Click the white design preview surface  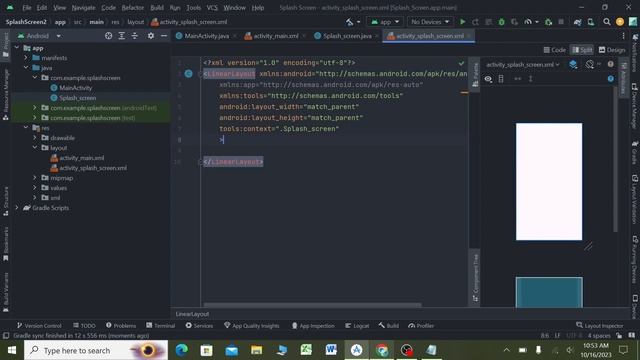(549, 182)
